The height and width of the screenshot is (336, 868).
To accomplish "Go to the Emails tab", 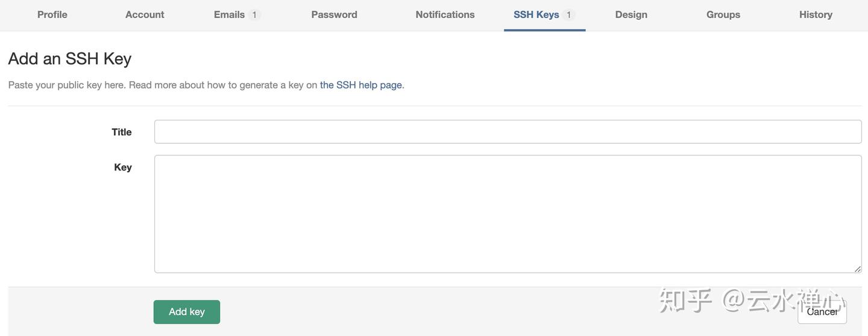I will coord(237,14).
